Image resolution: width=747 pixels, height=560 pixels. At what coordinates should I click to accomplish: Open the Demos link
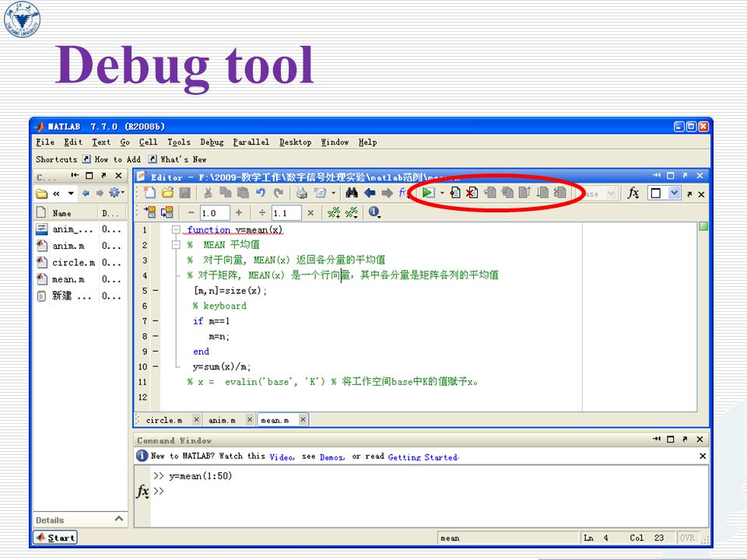click(332, 457)
